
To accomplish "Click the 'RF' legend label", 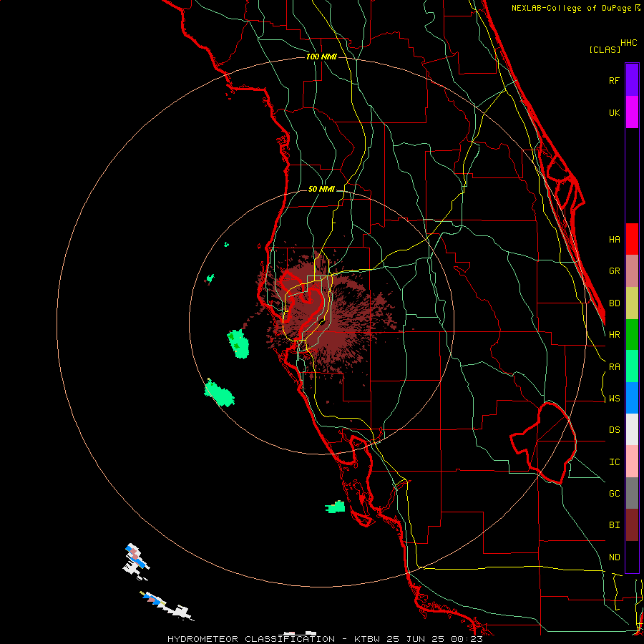I will (614, 80).
